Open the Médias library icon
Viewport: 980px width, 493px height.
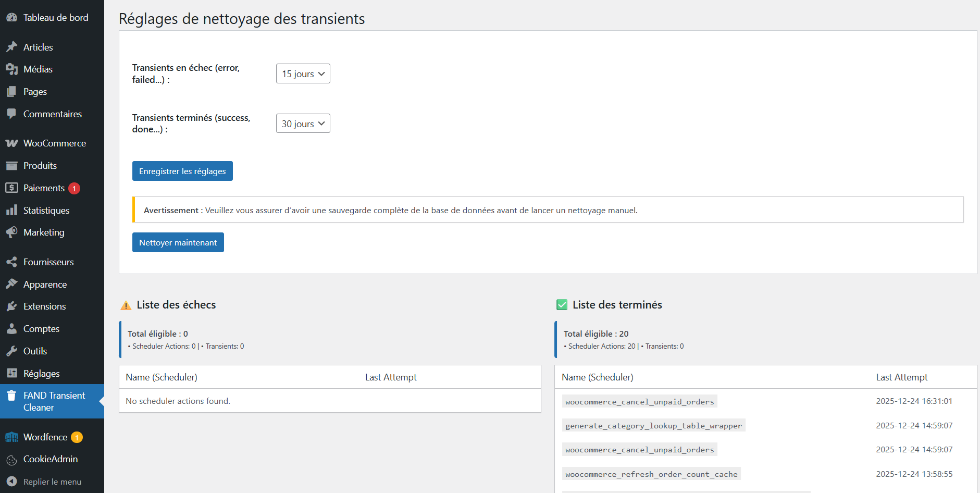(11, 69)
